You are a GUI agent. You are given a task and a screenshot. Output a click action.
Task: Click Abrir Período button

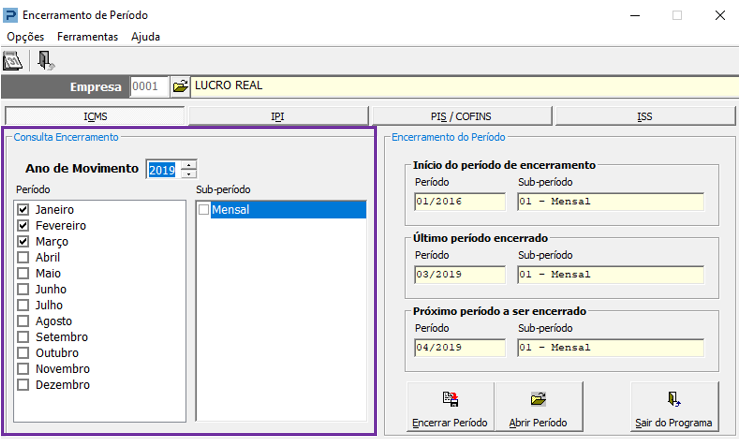coord(538,406)
